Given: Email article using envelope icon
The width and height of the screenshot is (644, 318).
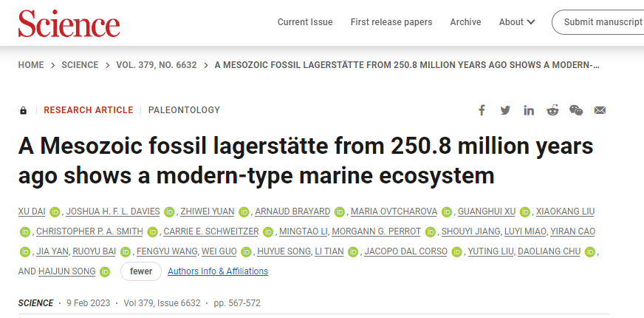Looking at the screenshot, I should pos(600,110).
